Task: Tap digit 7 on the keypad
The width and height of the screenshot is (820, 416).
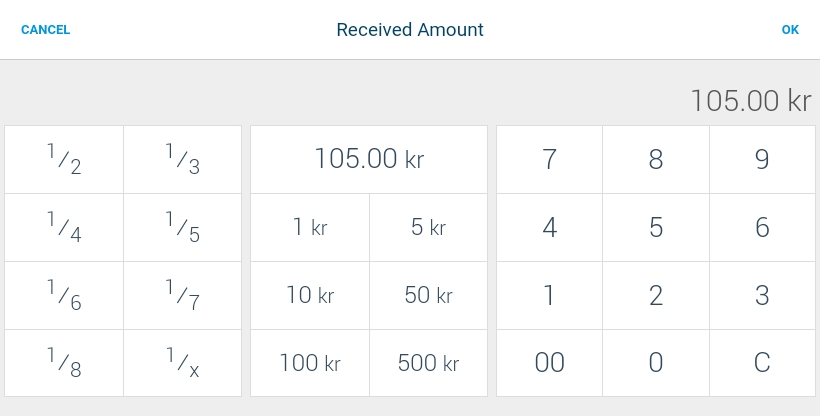Action: 550,160
